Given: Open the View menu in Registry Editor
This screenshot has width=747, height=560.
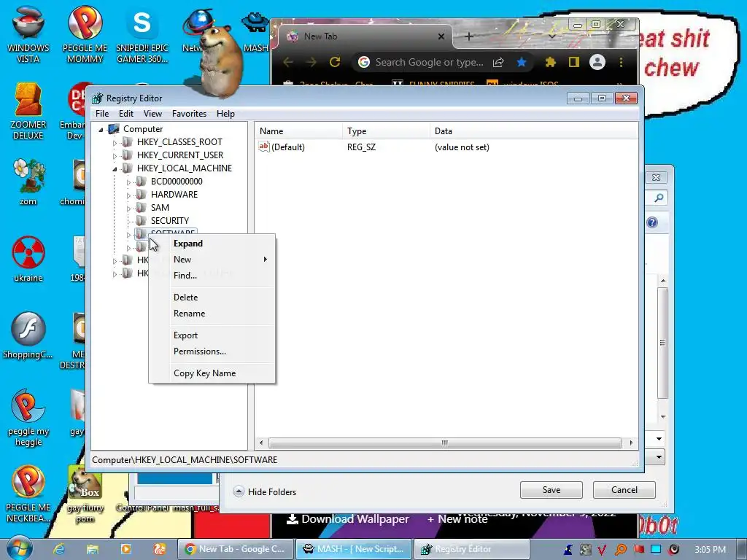Looking at the screenshot, I should click(x=152, y=114).
